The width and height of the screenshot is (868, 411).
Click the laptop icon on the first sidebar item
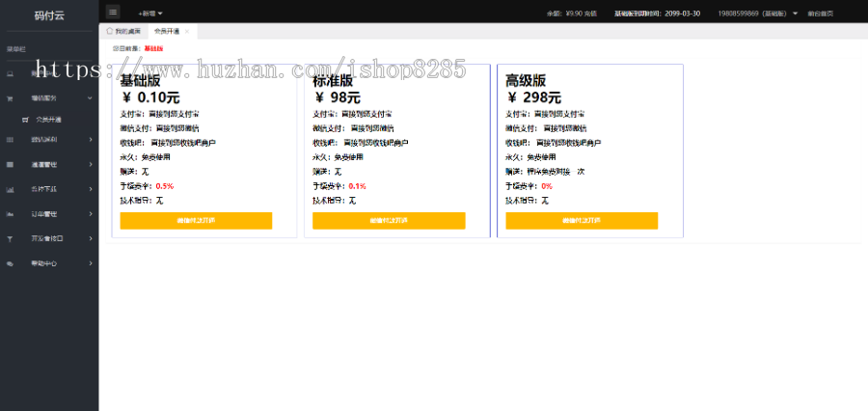(10, 73)
